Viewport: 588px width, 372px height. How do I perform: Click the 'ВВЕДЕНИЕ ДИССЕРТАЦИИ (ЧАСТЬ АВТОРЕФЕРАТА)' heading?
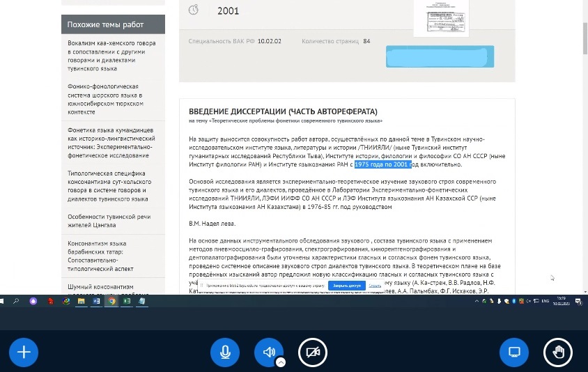[x=283, y=111]
